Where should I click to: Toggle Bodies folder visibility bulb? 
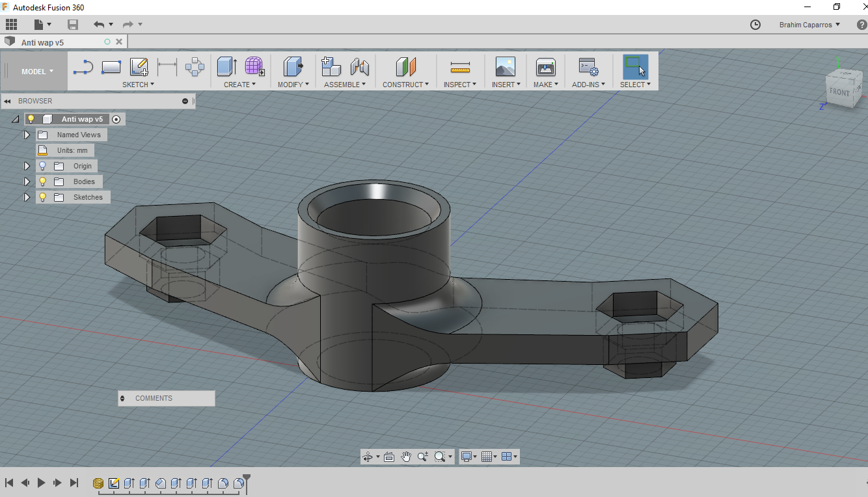click(x=43, y=181)
